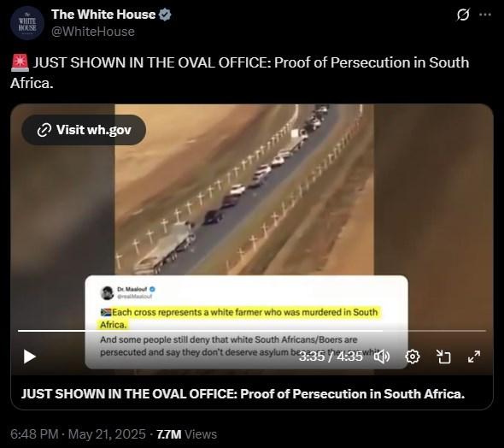
Task: View the 7.7M Views count
Action: coord(187,434)
